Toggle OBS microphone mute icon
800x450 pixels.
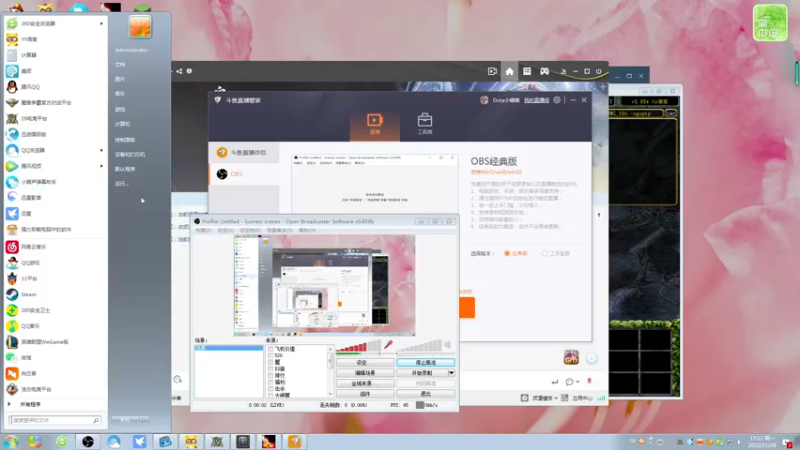tap(388, 345)
